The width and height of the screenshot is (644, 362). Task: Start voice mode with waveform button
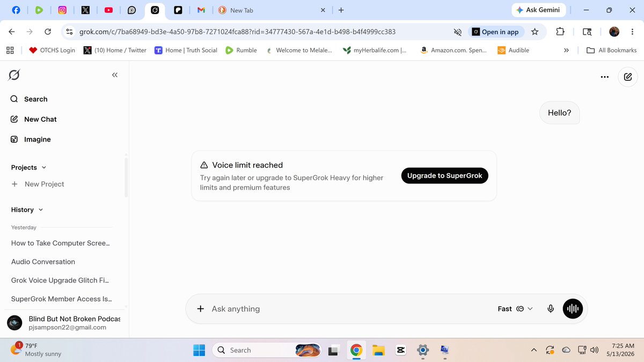[x=573, y=309]
